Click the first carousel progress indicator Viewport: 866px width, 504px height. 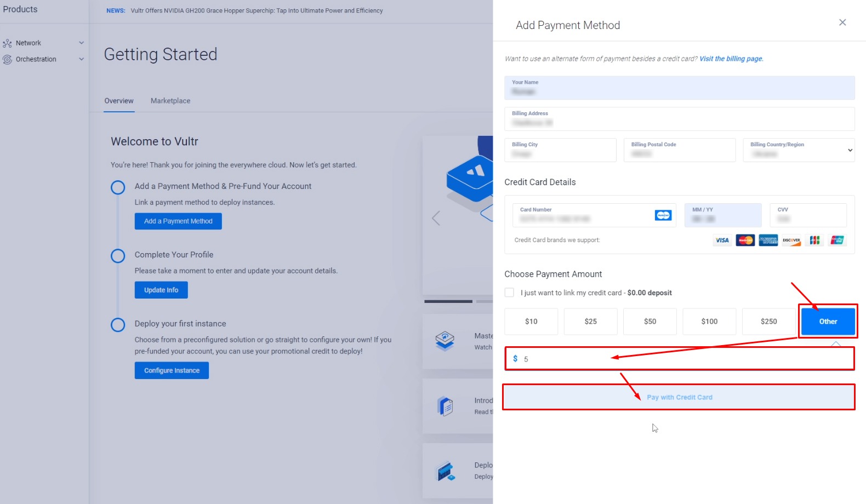click(x=448, y=301)
